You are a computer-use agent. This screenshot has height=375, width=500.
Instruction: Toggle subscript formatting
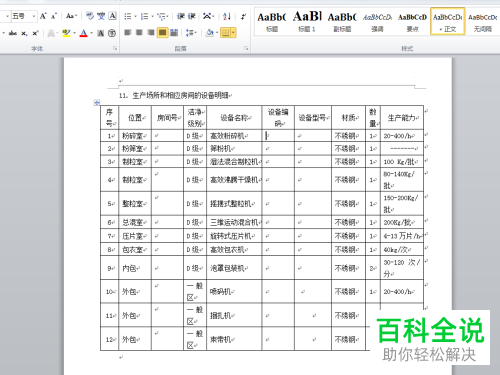pyautogui.click(x=24, y=33)
